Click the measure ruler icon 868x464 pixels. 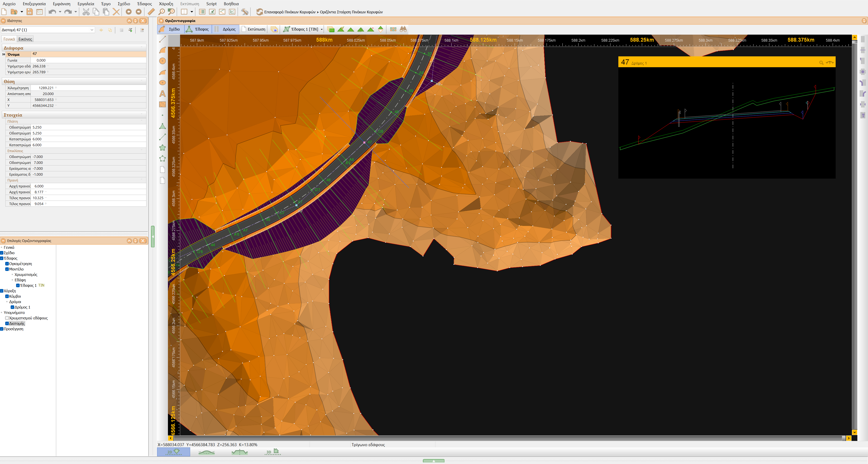pyautogui.click(x=151, y=12)
